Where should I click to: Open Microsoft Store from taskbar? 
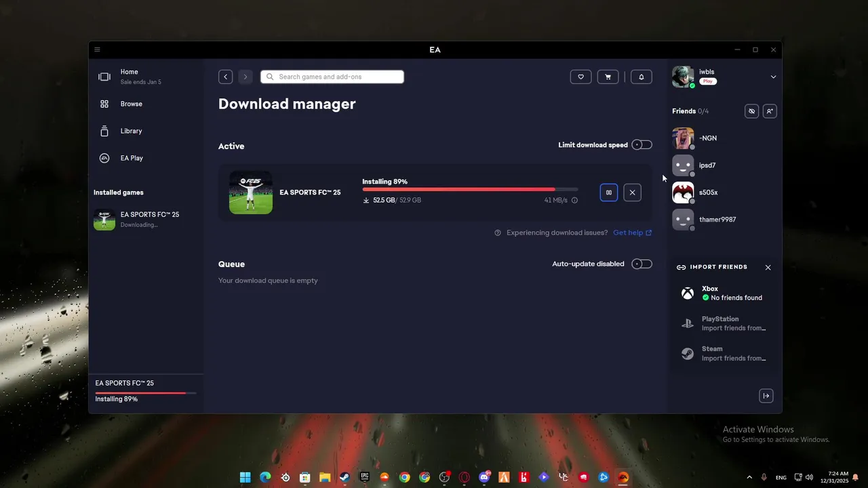305,477
